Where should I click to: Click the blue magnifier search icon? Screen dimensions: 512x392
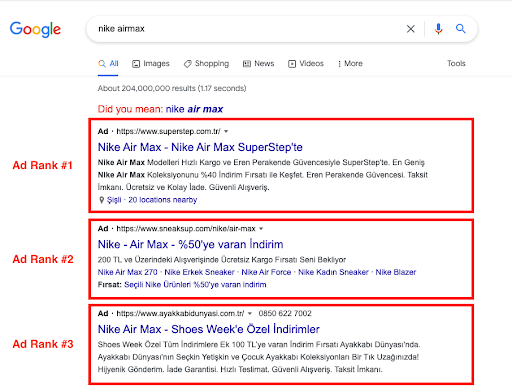pos(461,29)
